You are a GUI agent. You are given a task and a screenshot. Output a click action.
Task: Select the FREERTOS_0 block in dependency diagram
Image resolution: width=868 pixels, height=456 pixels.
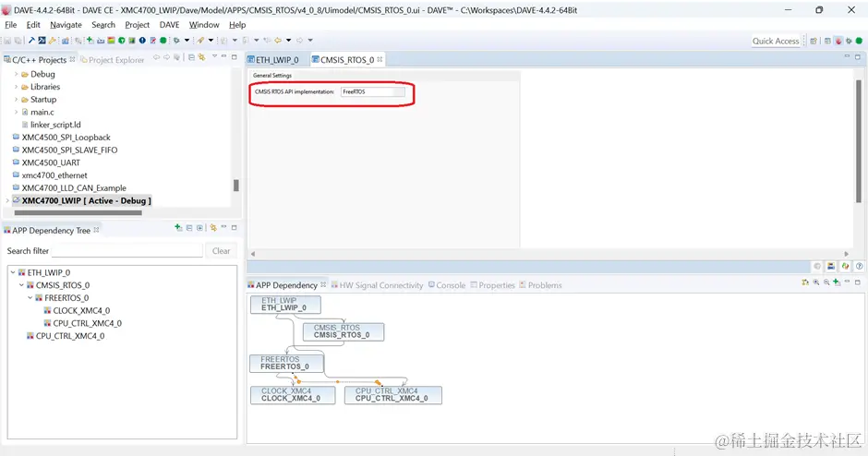click(x=287, y=363)
